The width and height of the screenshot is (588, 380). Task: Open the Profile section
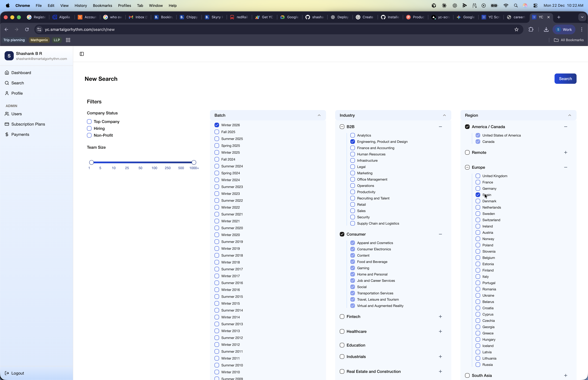pos(17,93)
